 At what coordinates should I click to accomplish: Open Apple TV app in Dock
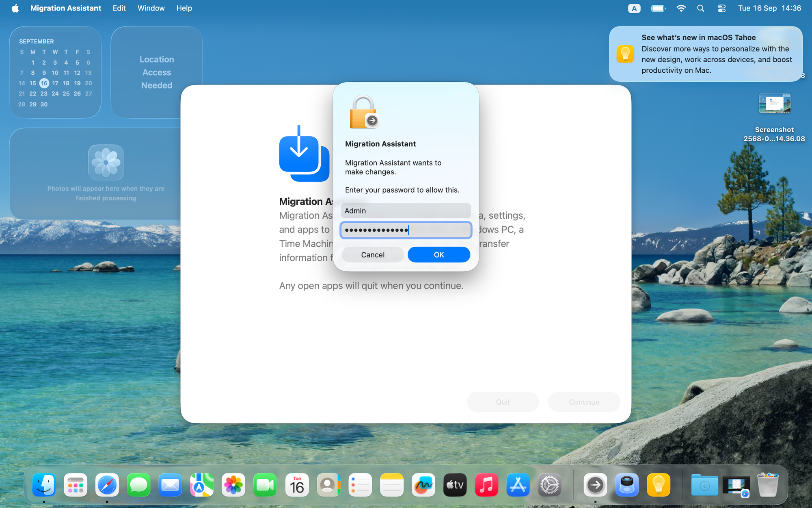(455, 485)
